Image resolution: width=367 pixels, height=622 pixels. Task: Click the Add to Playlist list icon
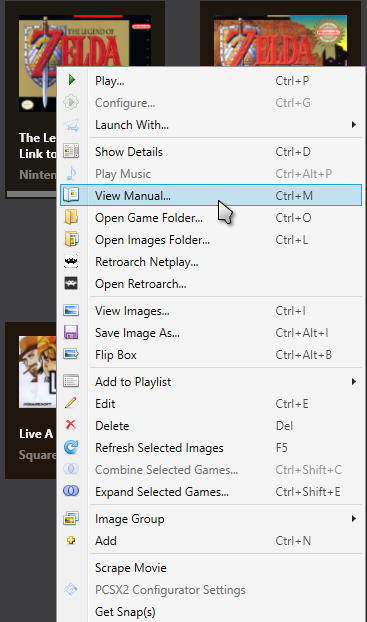(71, 381)
